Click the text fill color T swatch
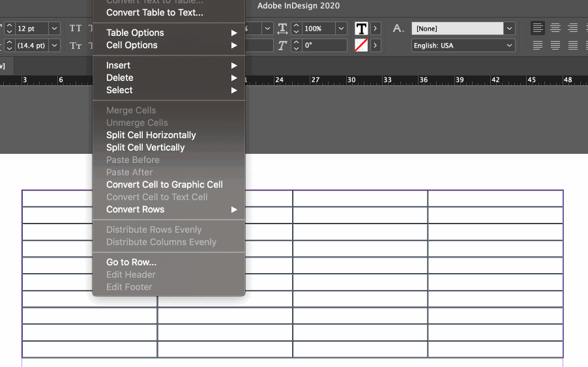588x367 pixels. click(361, 29)
